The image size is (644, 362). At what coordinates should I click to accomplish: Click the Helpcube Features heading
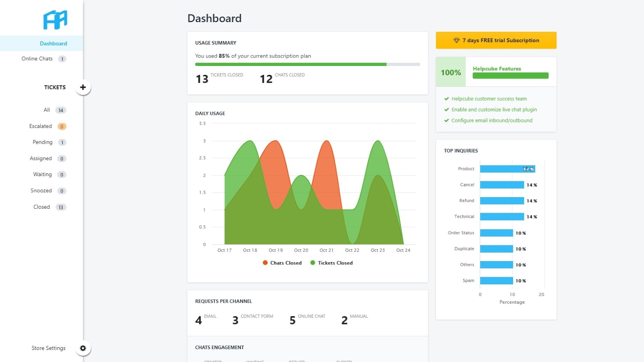point(497,69)
